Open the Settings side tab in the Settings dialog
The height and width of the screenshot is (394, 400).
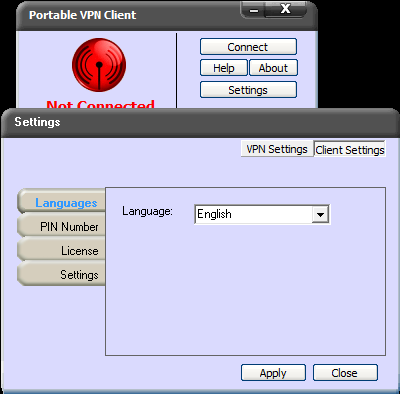(62, 274)
